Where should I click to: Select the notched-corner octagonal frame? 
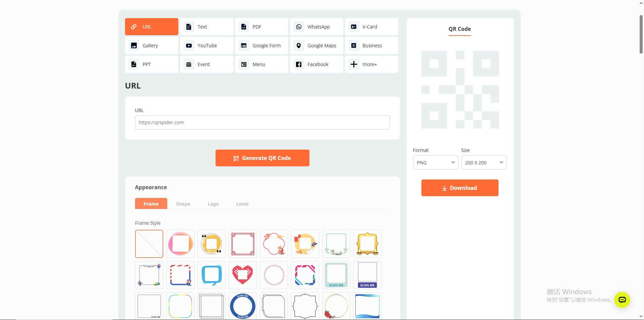(x=305, y=306)
